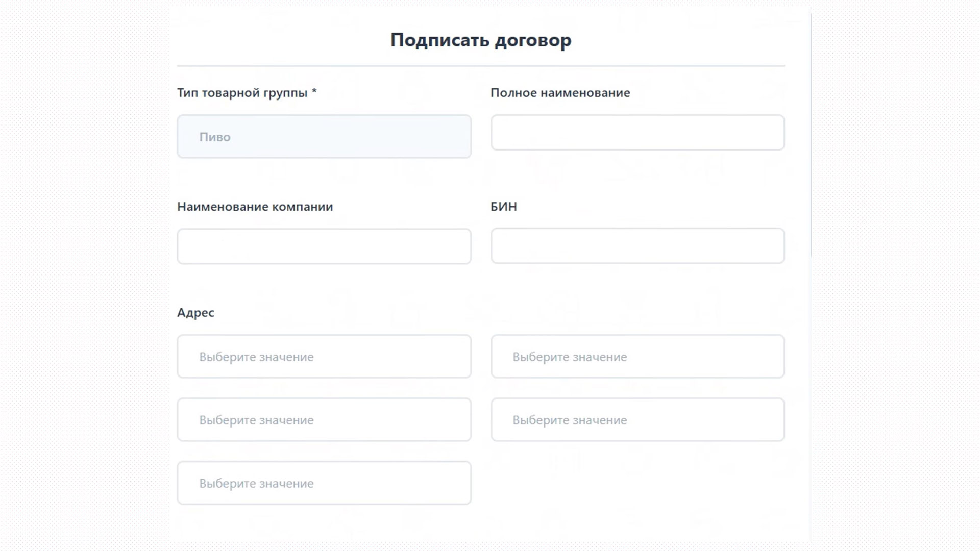This screenshot has width=980, height=551.
Task: Click the scrollbar track below the thumb
Action: (x=811, y=383)
